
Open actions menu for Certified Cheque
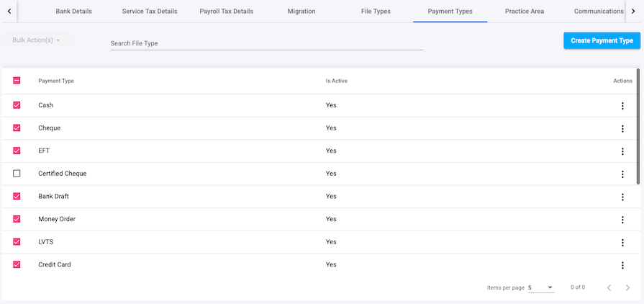click(622, 174)
